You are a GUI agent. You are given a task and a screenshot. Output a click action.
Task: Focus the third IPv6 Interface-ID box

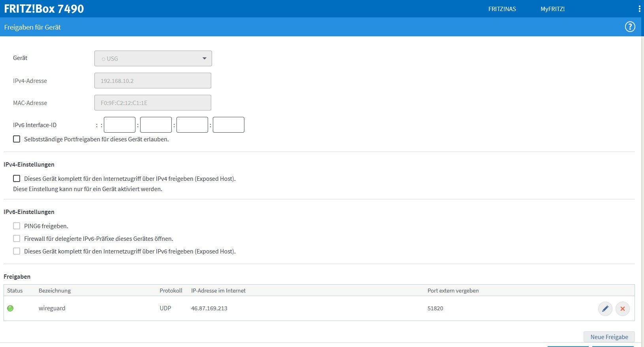pyautogui.click(x=192, y=125)
